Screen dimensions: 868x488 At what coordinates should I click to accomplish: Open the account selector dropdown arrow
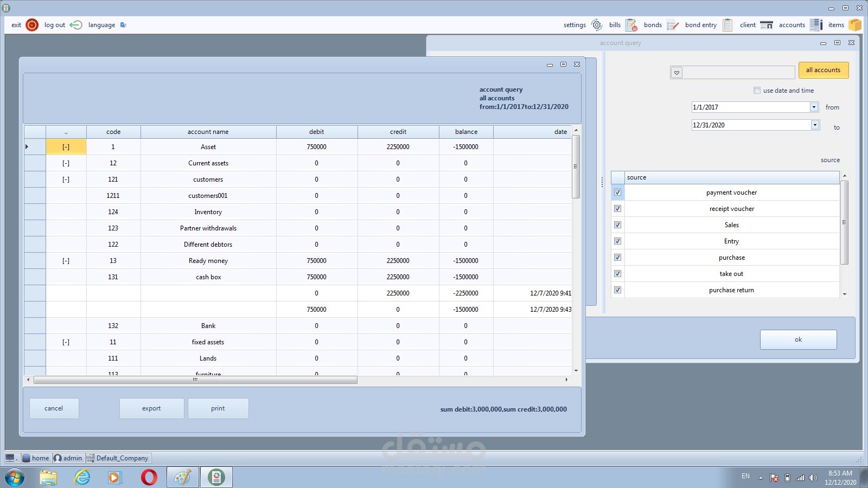tap(676, 73)
